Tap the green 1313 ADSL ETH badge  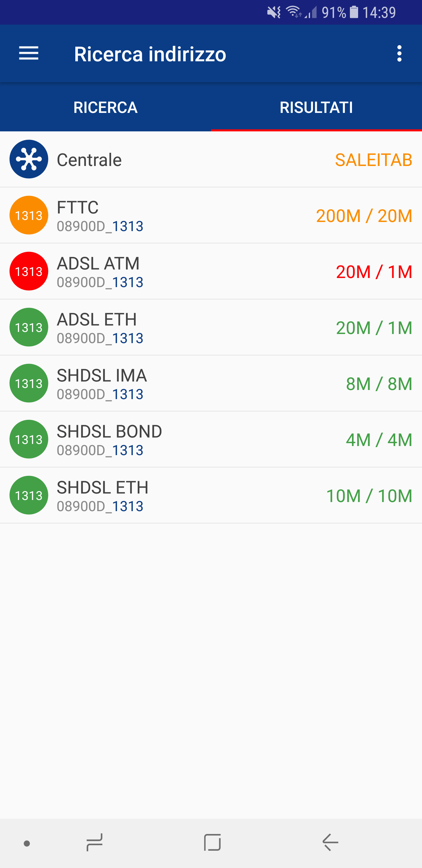tap(29, 327)
